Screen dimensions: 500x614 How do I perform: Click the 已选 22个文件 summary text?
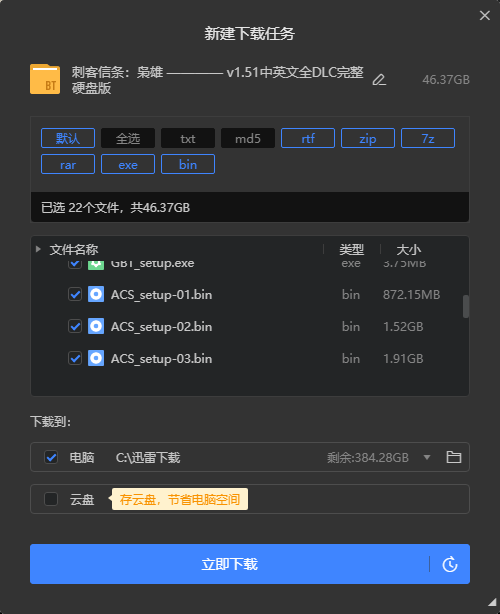(x=116, y=208)
